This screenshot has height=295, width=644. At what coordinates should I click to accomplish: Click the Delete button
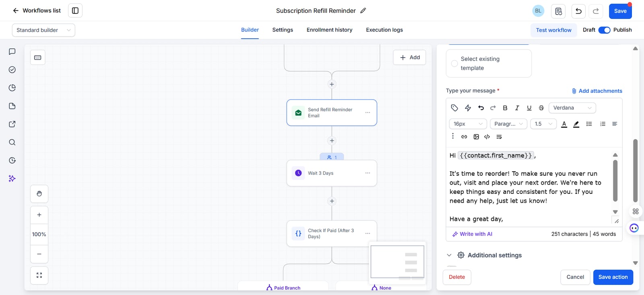coord(457,277)
